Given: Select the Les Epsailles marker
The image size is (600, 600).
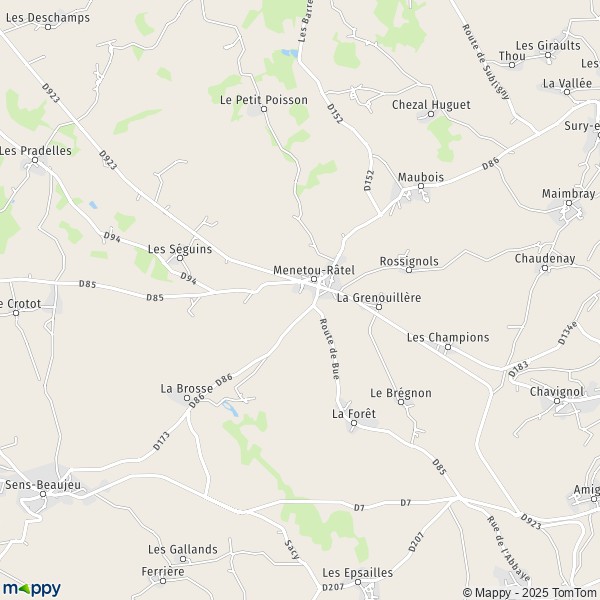Looking at the screenshot, I should tap(358, 582).
